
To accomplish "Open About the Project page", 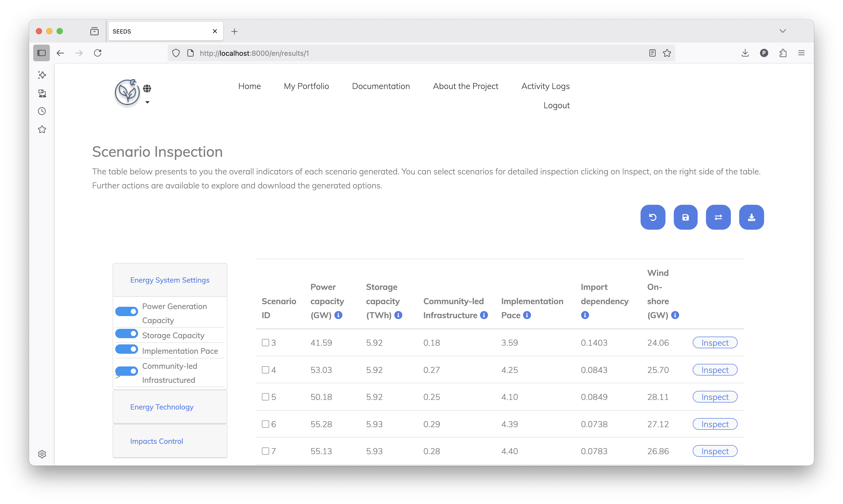I will 465,86.
